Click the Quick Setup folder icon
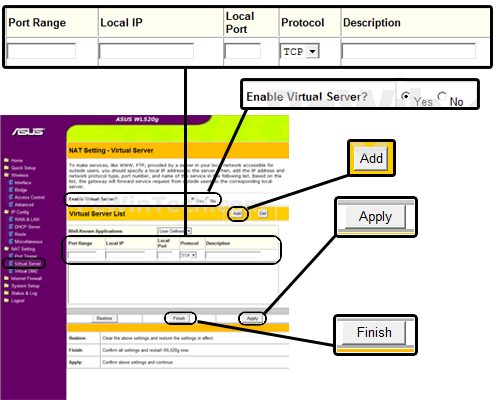This screenshot has height=400, width=500. coord(6,168)
